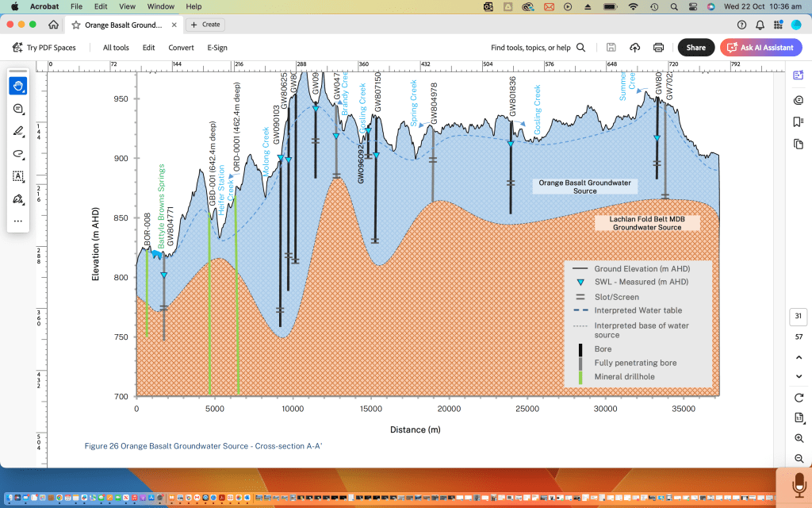Choose the freehand draw tool

18,154
